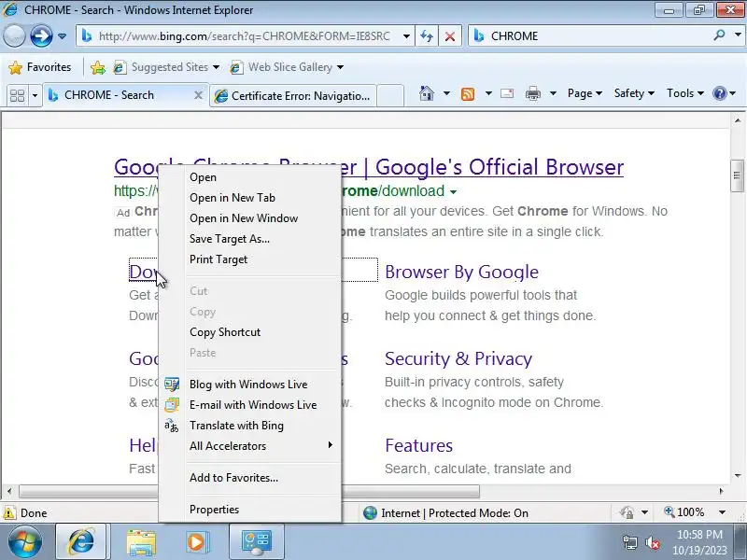Click the muted volume tray icon
This screenshot has height=560, width=747.
(x=652, y=542)
